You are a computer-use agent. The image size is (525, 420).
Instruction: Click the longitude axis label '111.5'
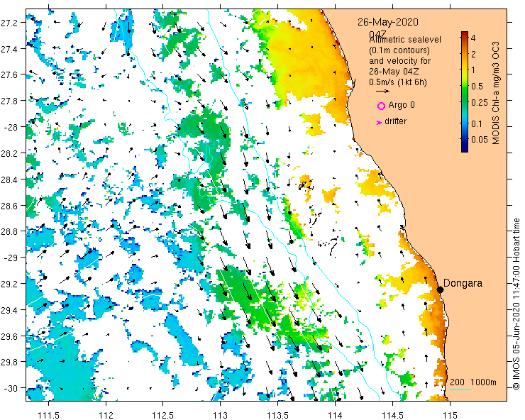pyautogui.click(x=49, y=416)
